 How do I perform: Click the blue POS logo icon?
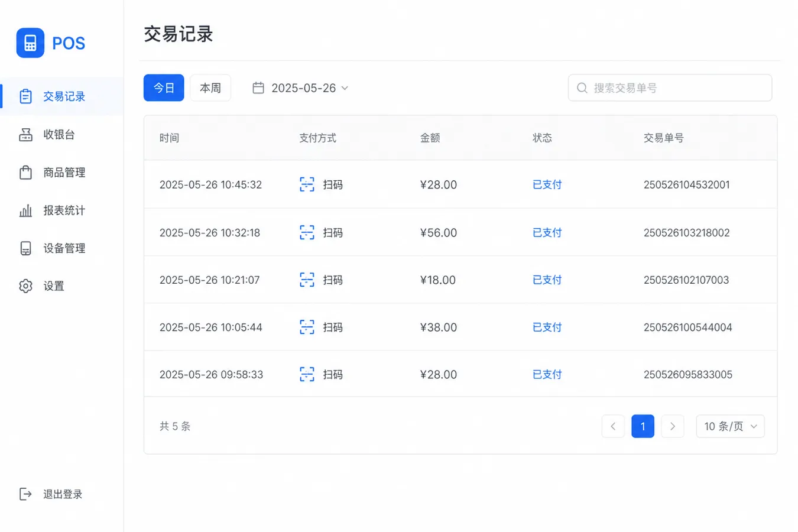pos(30,43)
